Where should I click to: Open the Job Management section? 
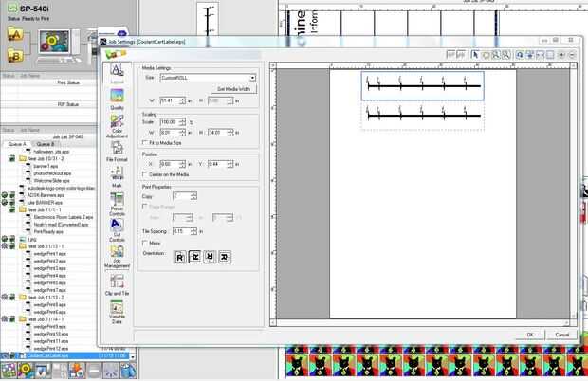[117, 257]
